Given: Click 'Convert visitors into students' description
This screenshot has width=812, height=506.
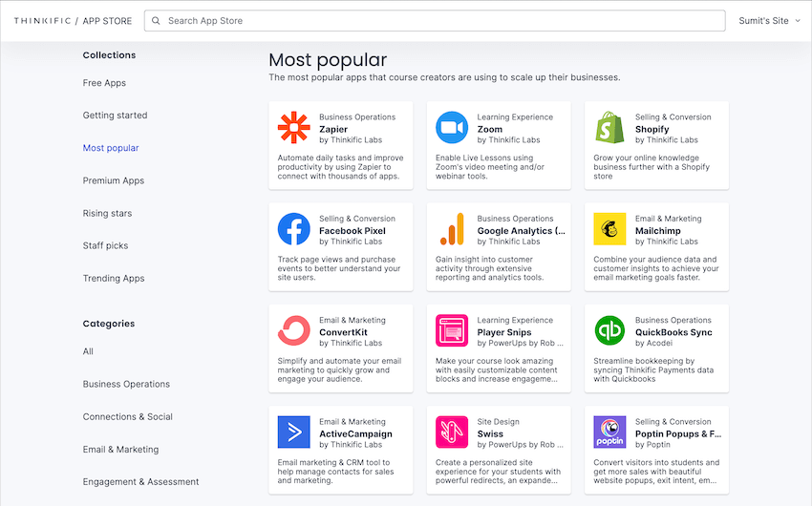Looking at the screenshot, I should tap(656, 472).
